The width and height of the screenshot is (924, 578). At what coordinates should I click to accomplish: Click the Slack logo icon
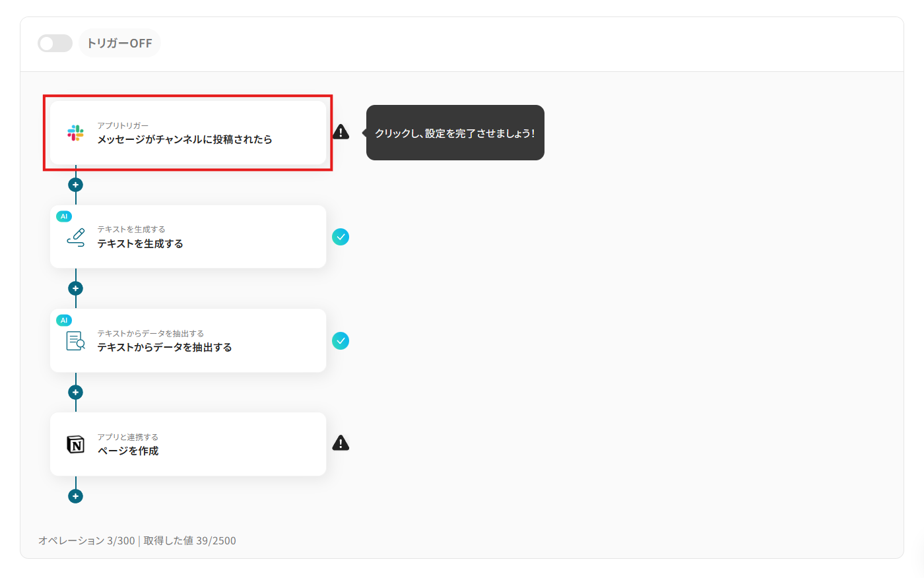(x=75, y=133)
